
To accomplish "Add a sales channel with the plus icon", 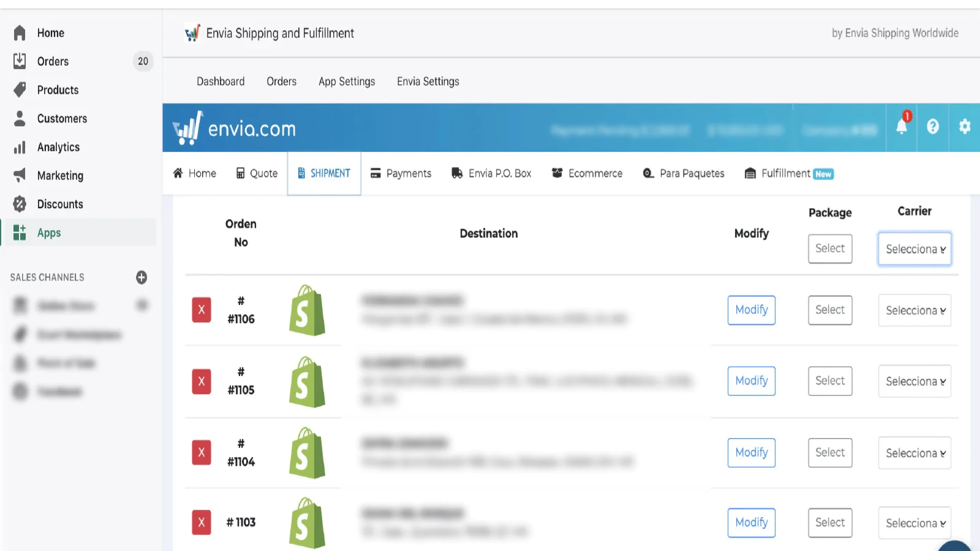I will (141, 277).
